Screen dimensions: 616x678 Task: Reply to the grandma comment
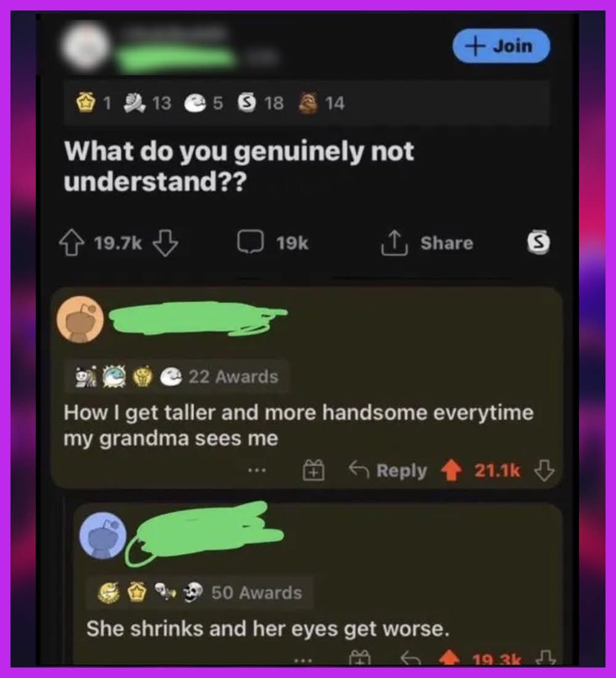coord(387,470)
